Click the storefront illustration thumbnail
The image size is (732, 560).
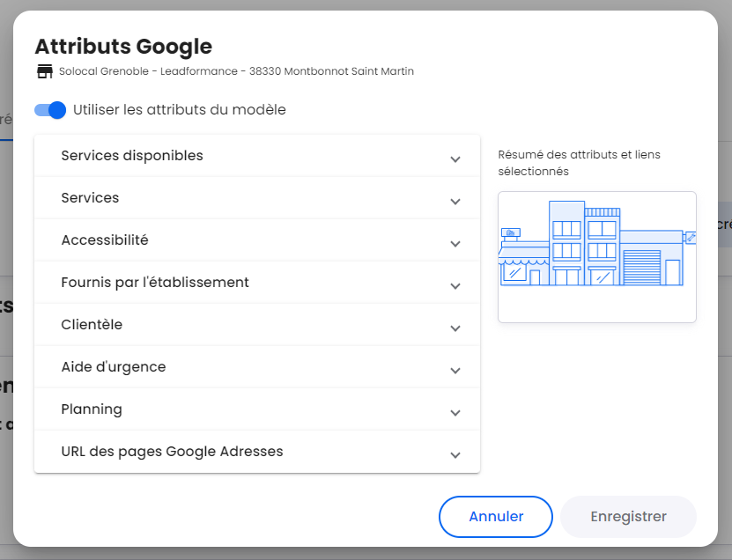click(x=597, y=257)
